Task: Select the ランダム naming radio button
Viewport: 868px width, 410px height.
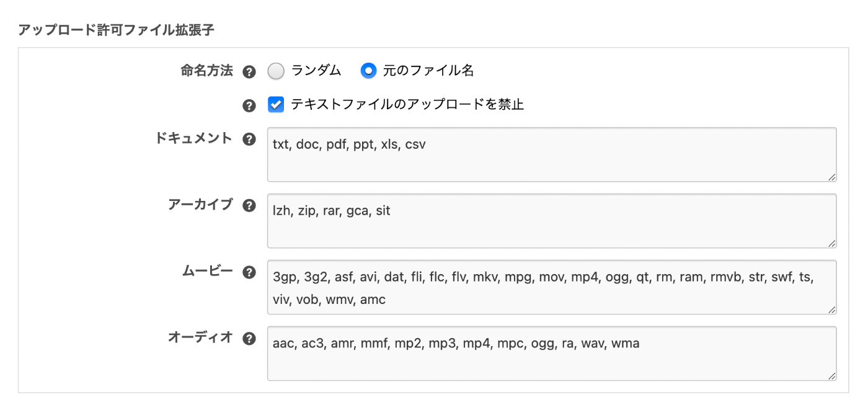Action: [276, 71]
